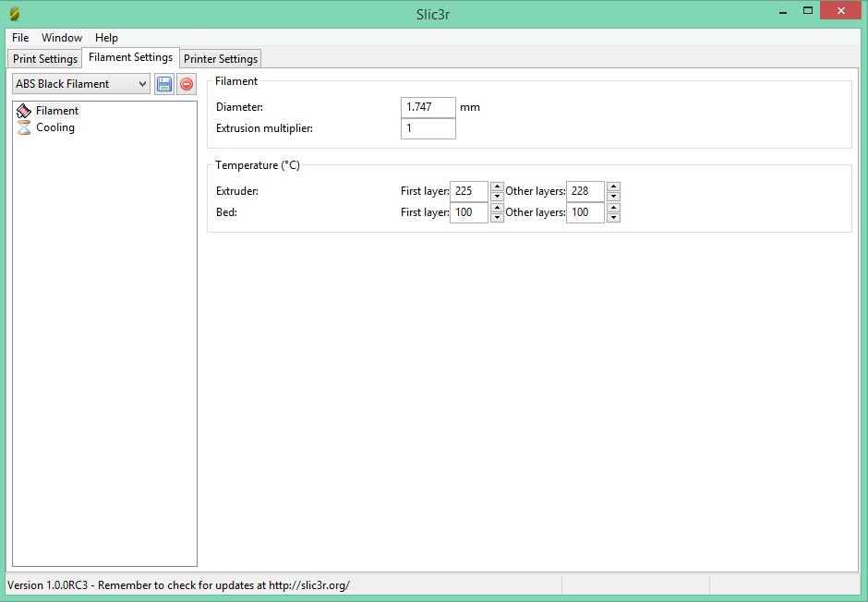Screen dimensions: 868x602
Task: Increase extruder first layer temperature
Action: click(x=497, y=187)
